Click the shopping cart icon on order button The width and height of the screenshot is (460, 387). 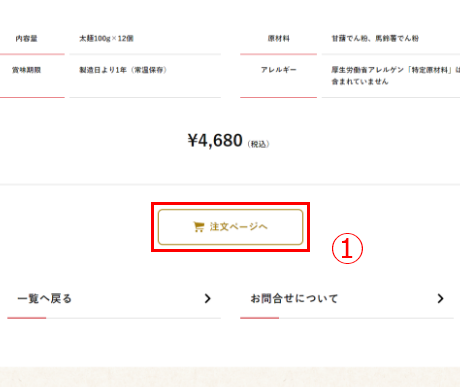coord(198,227)
